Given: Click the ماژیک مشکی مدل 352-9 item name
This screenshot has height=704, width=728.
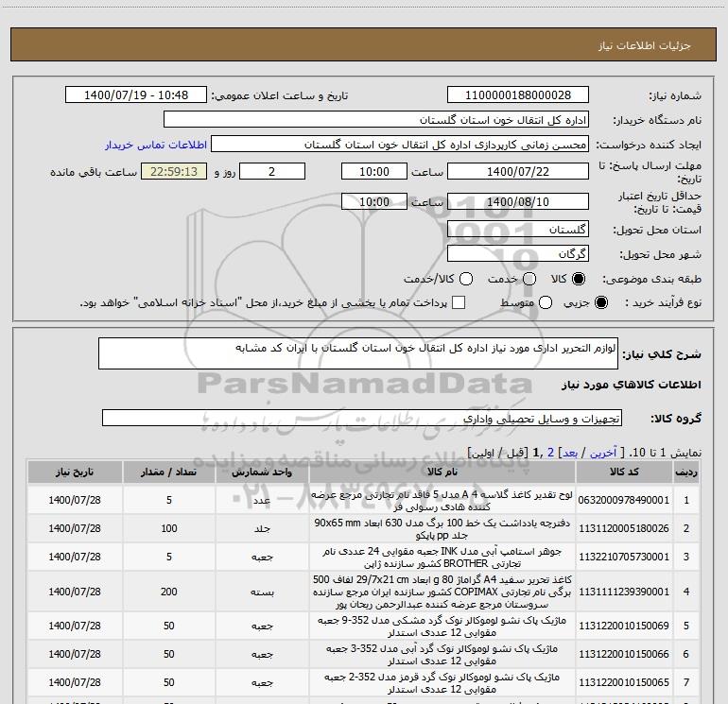Looking at the screenshot, I should 442,627.
